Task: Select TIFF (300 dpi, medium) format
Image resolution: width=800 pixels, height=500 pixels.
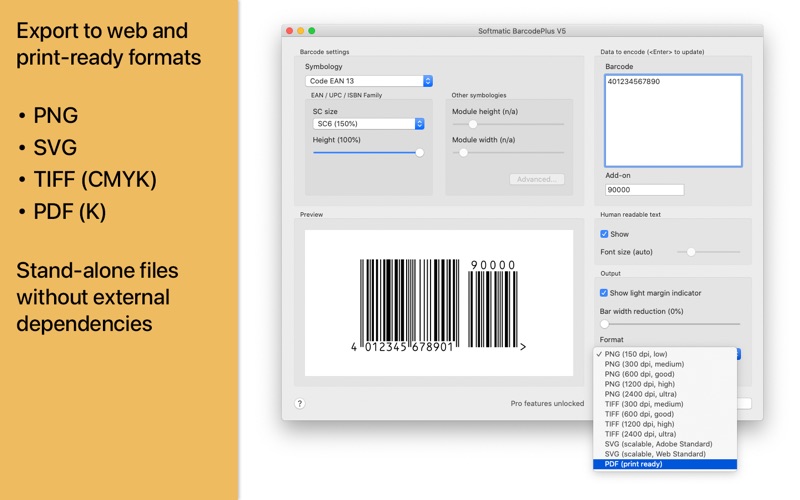Action: (x=665, y=404)
